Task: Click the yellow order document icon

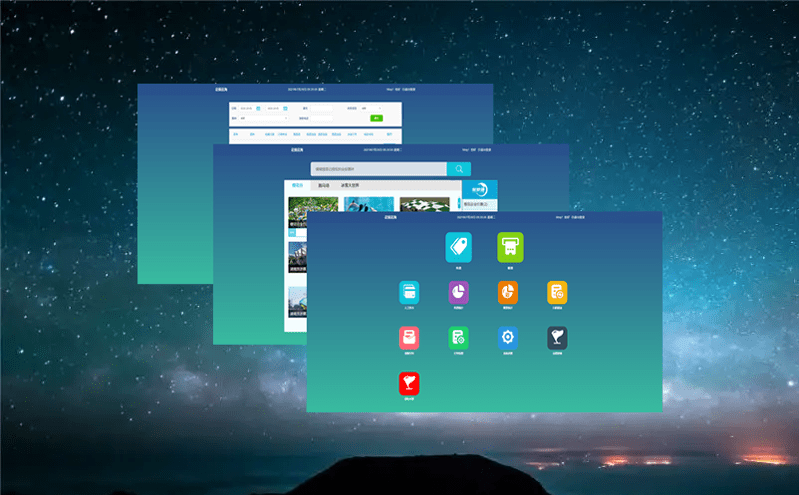Action: pos(557,292)
